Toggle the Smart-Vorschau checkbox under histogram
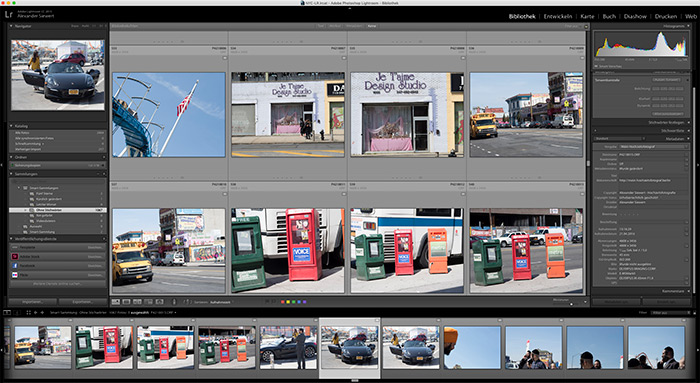This screenshot has width=700, height=383. [596, 66]
